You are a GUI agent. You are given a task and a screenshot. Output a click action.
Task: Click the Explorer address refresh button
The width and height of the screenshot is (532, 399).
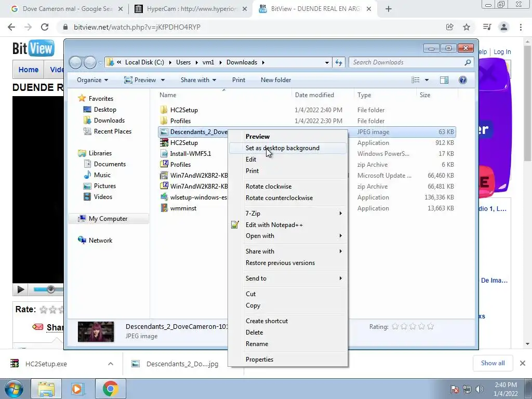(339, 62)
